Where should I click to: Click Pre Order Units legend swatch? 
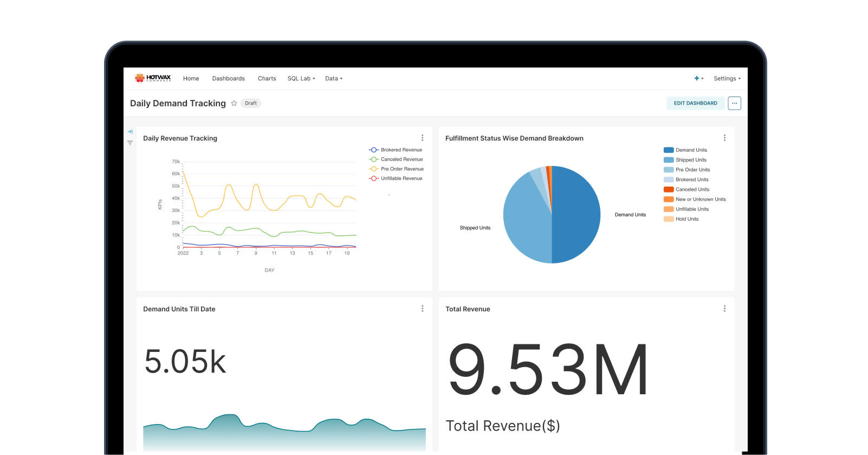(x=669, y=170)
